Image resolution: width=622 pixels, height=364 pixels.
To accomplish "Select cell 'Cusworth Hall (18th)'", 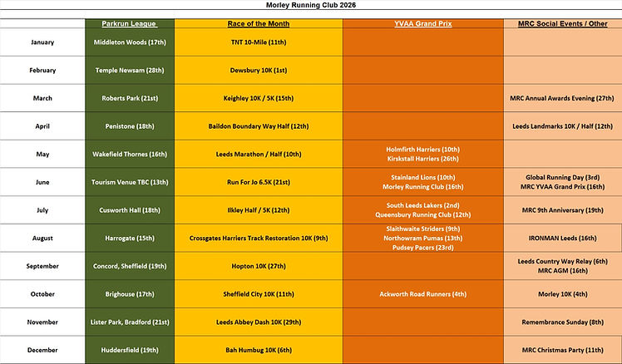I will coord(130,210).
